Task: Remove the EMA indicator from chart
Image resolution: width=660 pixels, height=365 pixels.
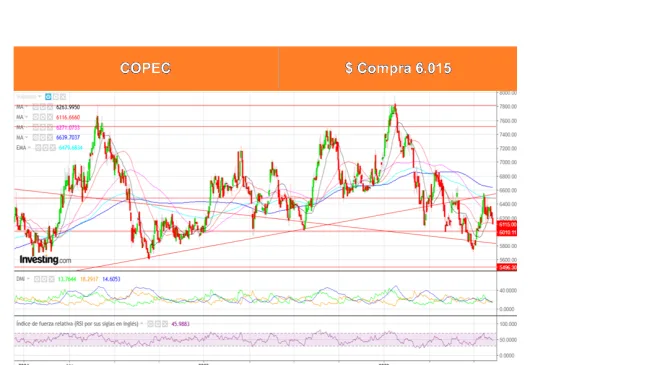Action: [x=53, y=148]
